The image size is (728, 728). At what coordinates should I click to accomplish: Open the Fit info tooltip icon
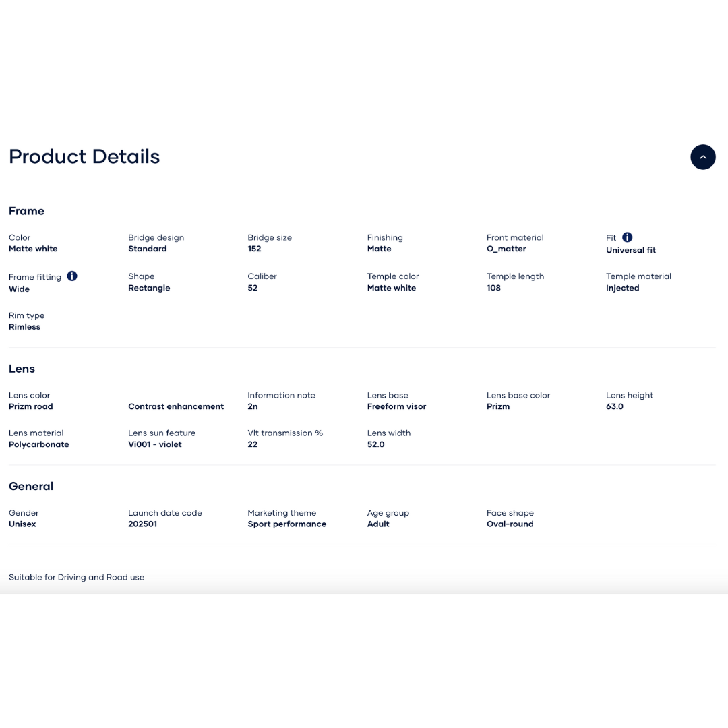(x=627, y=237)
